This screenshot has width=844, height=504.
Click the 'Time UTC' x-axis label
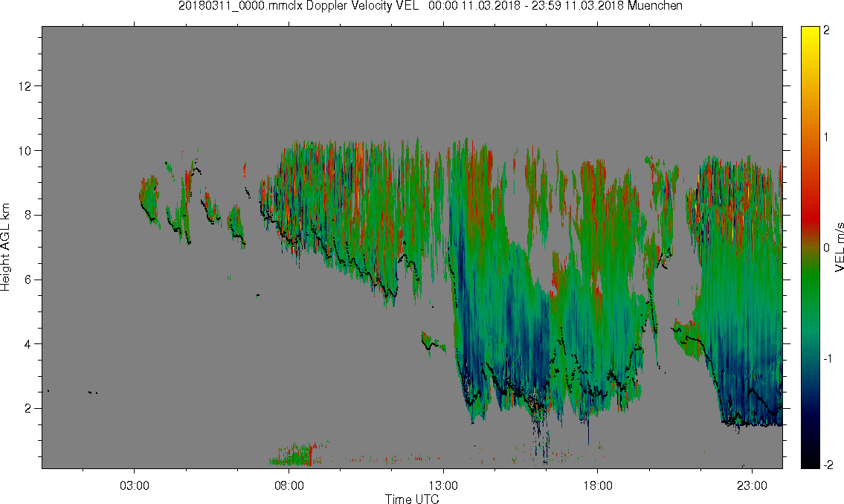click(x=412, y=499)
